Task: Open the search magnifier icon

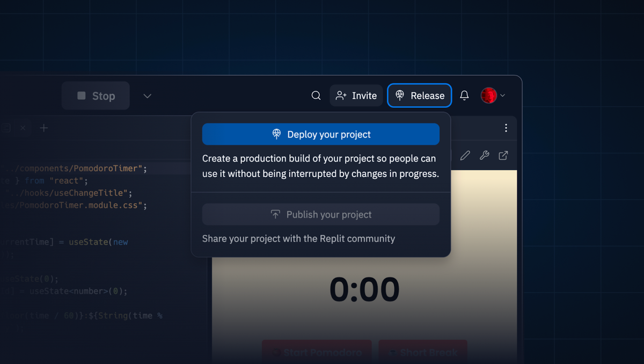Action: point(316,95)
